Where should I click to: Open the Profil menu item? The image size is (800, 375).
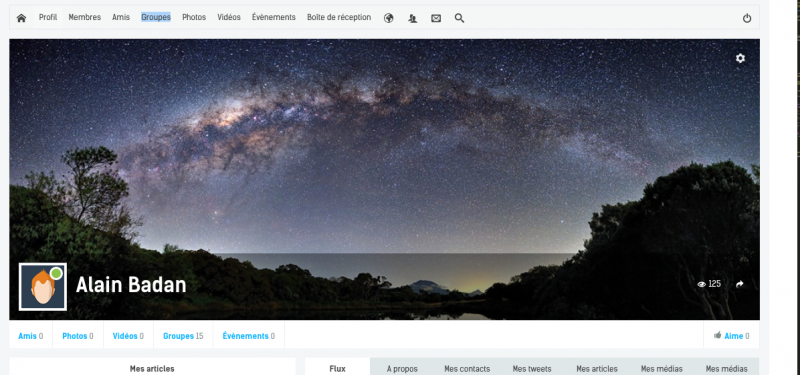48,17
